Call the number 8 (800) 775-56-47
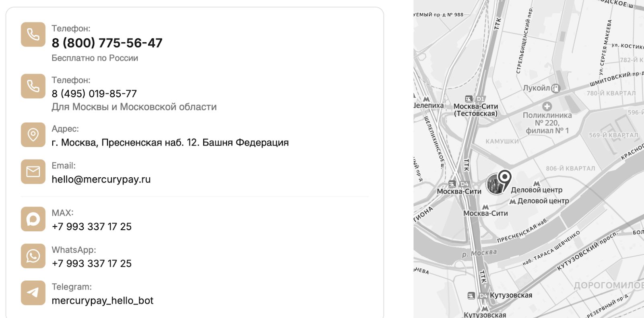Image resolution: width=644 pixels, height=318 pixels. pyautogui.click(x=107, y=43)
